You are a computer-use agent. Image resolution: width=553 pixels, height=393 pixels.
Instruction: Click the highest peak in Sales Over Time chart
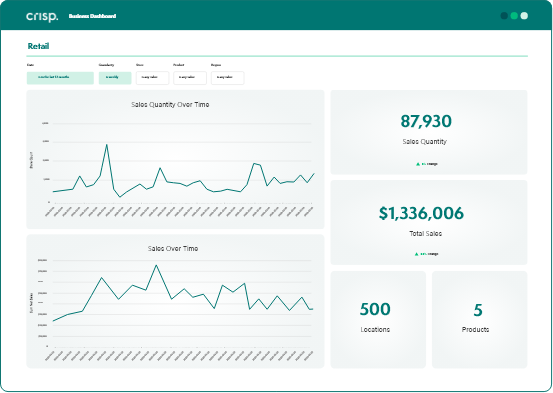[x=156, y=266]
